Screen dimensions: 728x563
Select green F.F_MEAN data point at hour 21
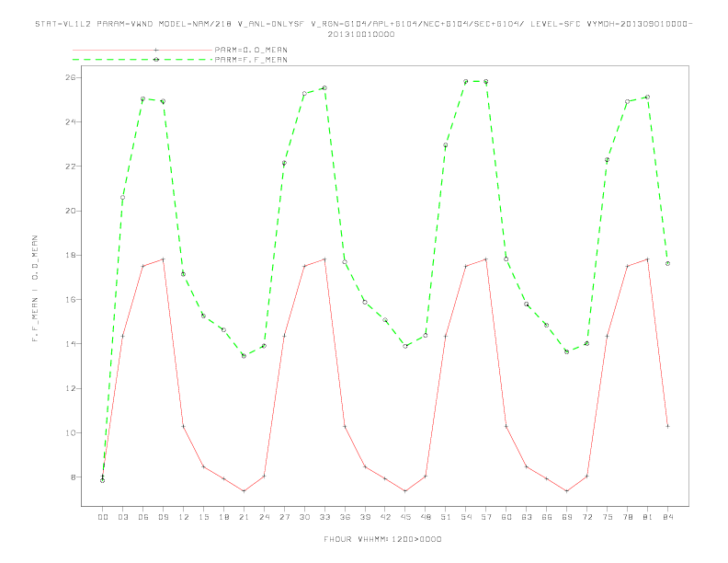tap(244, 356)
